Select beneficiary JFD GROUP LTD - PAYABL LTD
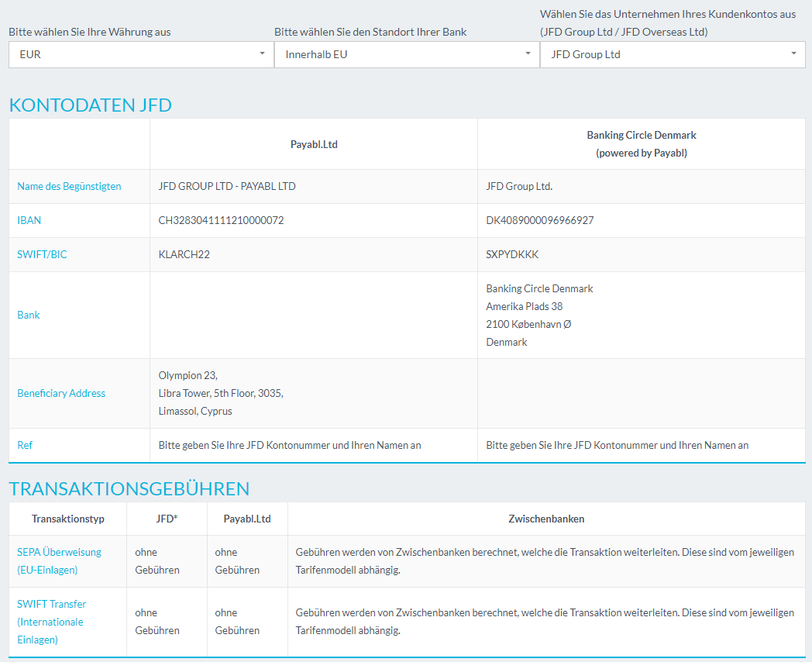The height and width of the screenshot is (662, 812). click(227, 187)
